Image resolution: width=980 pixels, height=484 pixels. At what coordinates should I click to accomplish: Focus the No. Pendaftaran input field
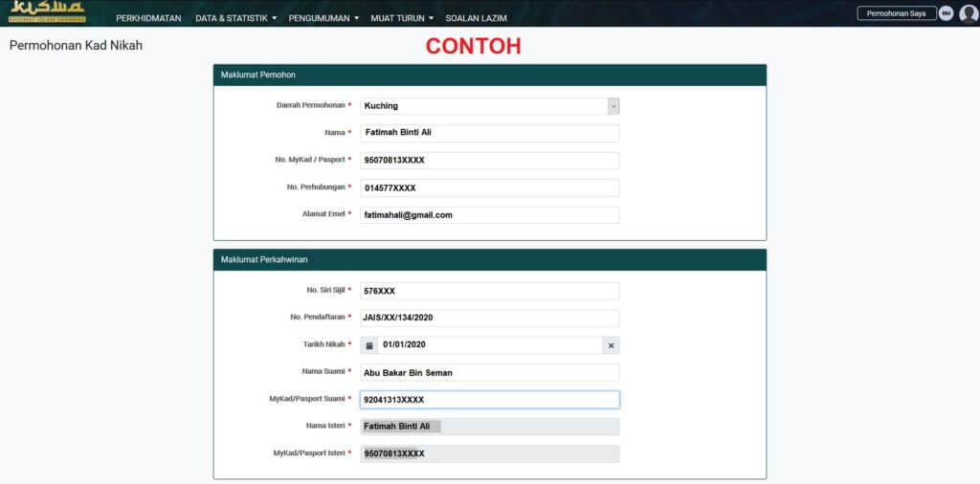point(489,318)
